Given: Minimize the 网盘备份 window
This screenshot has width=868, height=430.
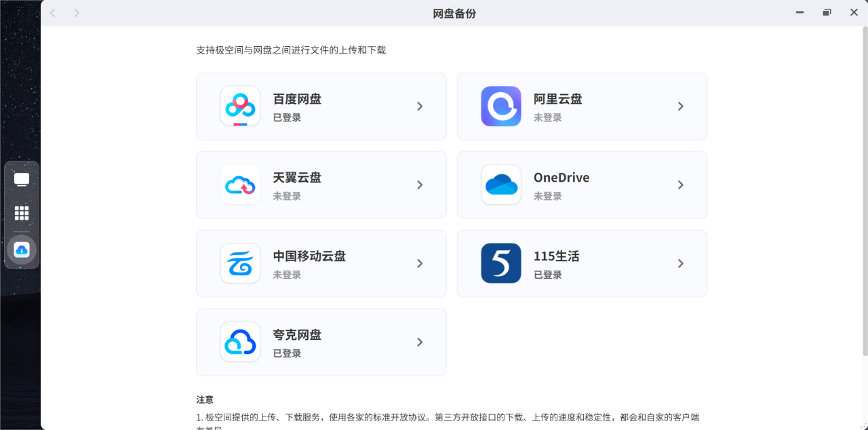Looking at the screenshot, I should (x=800, y=12).
